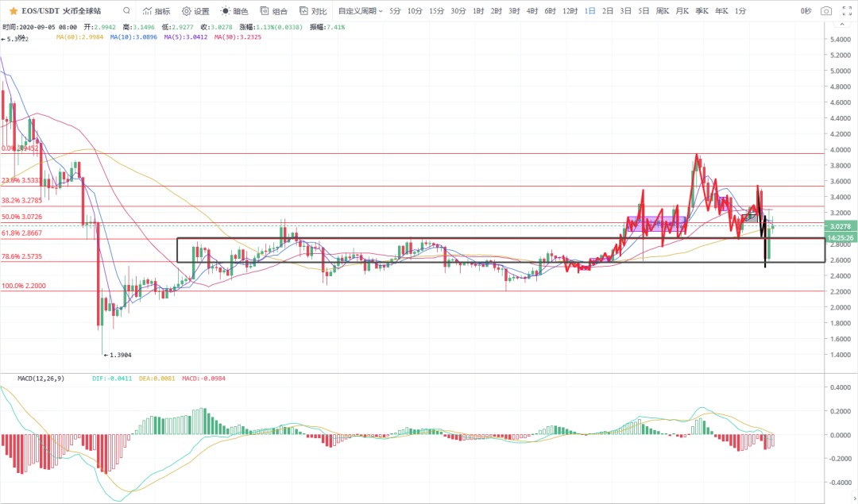
Task: Take a chart screenshot with camera icon
Action: tap(826, 11)
